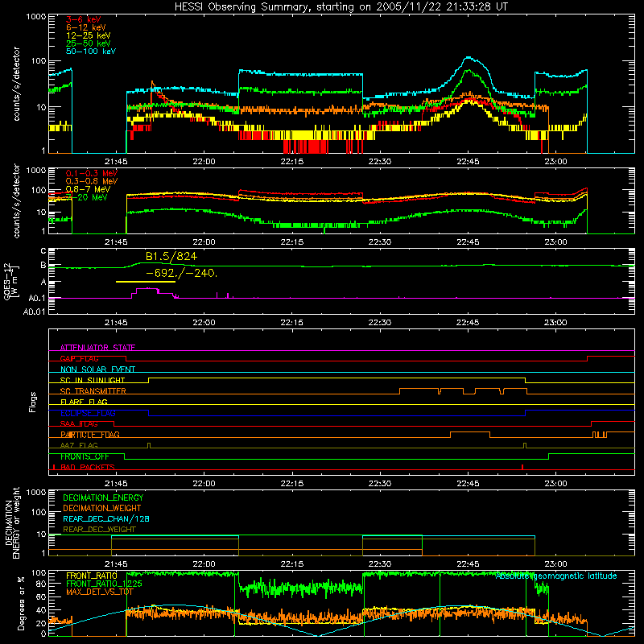644x644 pixels.
Task: Select the GAP_FLAG label
Action: click(x=79, y=358)
